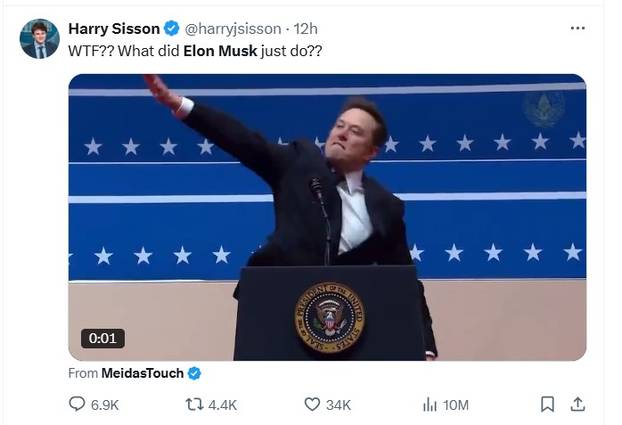Click the blue verified badge beside Harry Sisson
This screenshot has width=622, height=425.
click(x=172, y=28)
